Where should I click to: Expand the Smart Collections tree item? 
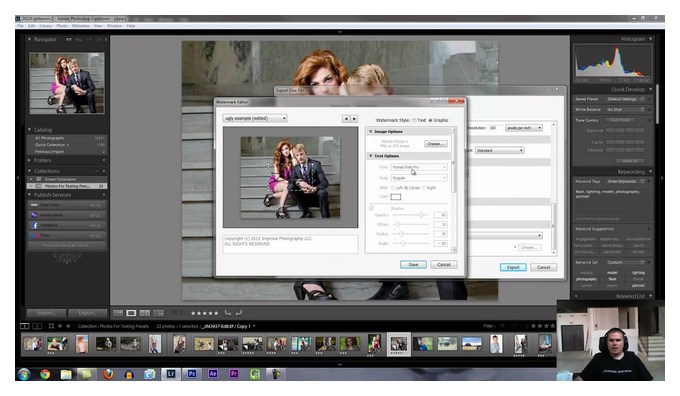click(31, 179)
